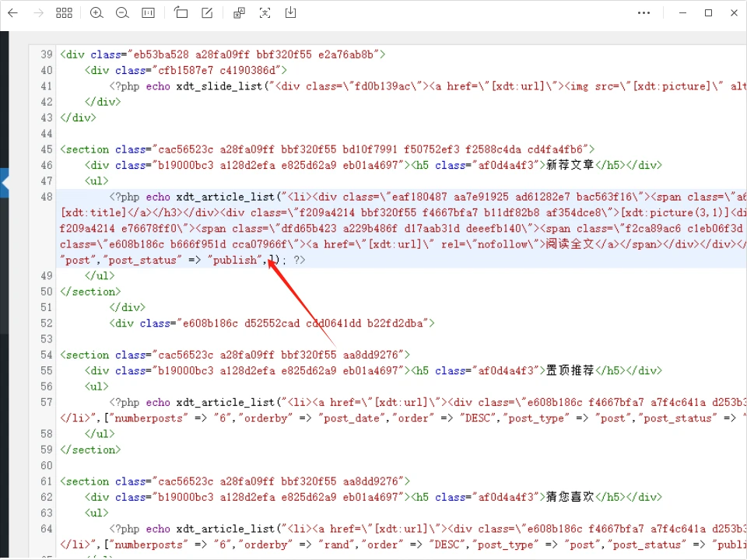747x560 pixels.
Task: Click the blue arrow tab on left sidebar
Action: click(x=4, y=183)
